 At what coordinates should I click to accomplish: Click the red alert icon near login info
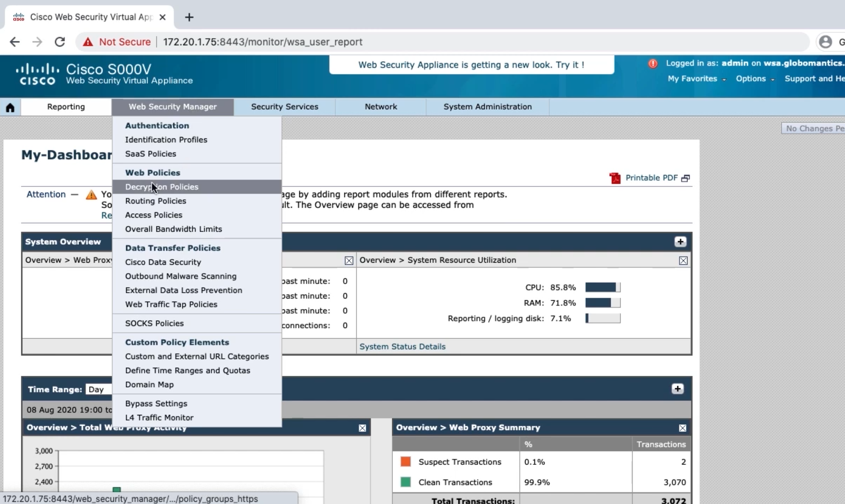[653, 64]
